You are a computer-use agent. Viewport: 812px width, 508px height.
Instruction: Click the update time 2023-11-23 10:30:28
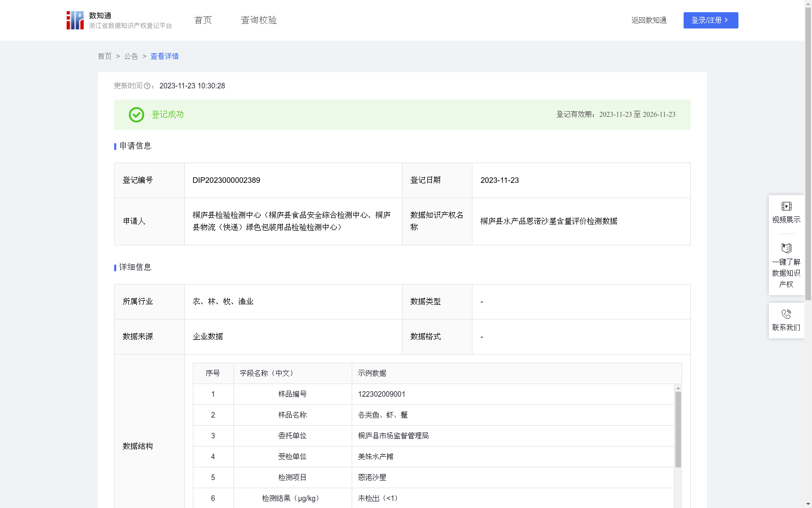(x=192, y=86)
